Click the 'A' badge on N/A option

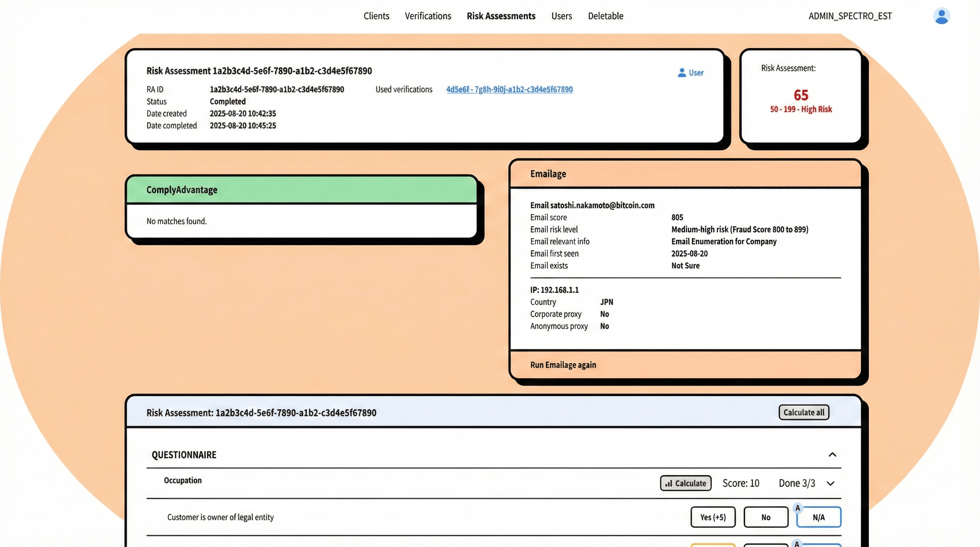pos(798,508)
